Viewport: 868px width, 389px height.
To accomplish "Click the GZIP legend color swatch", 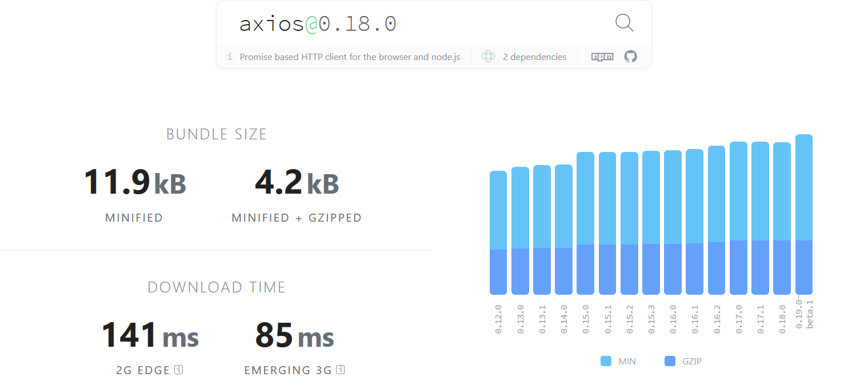I will click(670, 361).
